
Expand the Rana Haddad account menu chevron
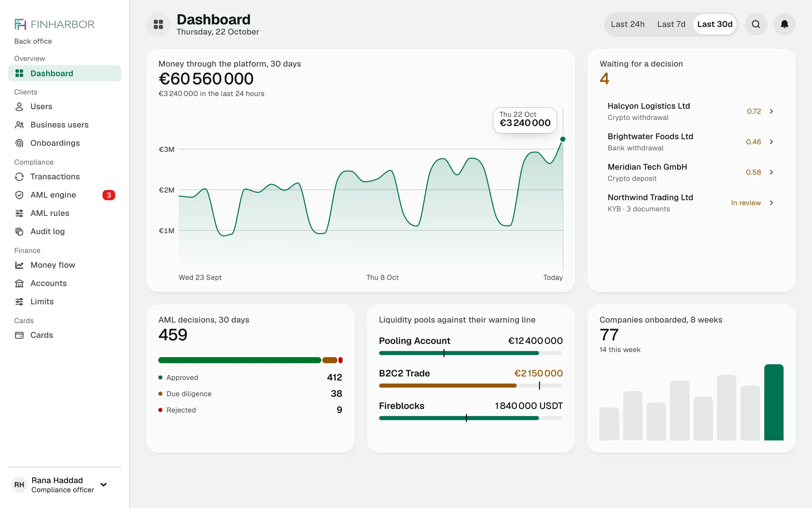[x=104, y=485]
